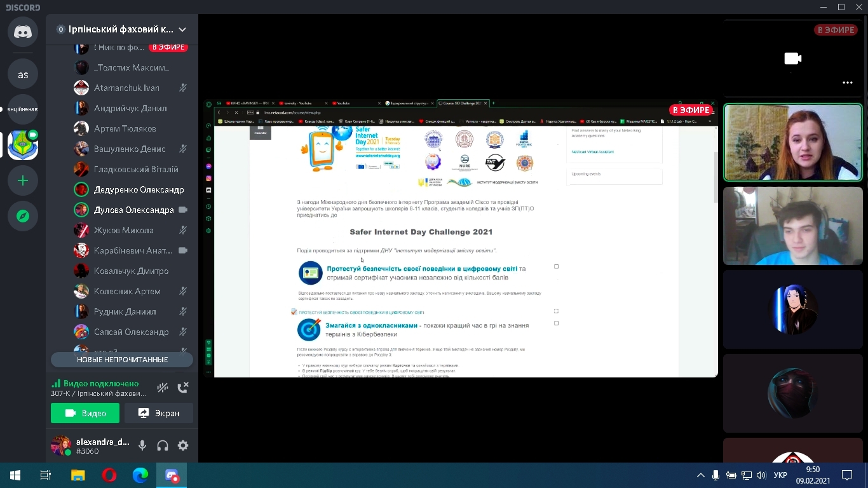Open the Windows notification center
868x488 pixels.
click(847, 475)
